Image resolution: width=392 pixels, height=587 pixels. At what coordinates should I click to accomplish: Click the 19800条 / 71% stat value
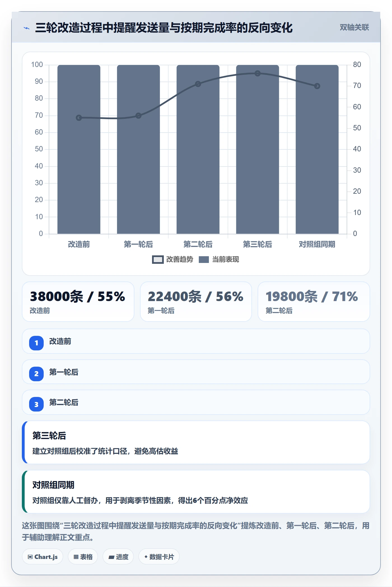tap(312, 297)
